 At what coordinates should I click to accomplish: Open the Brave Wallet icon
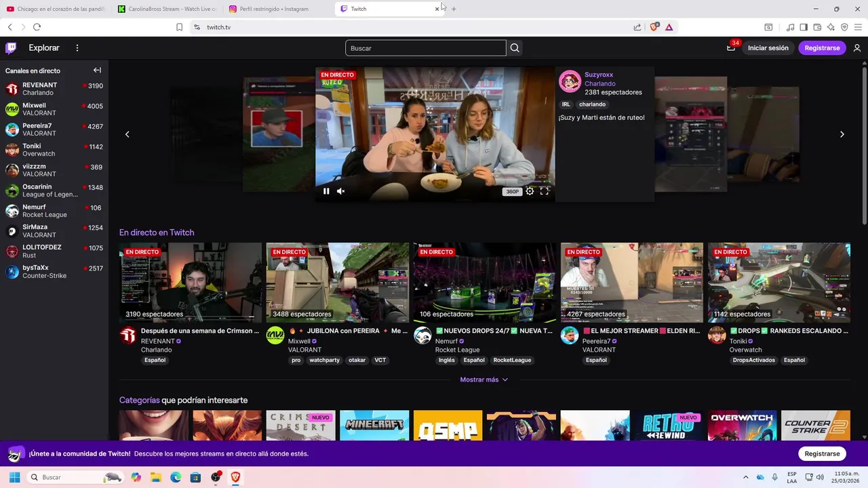(x=817, y=27)
